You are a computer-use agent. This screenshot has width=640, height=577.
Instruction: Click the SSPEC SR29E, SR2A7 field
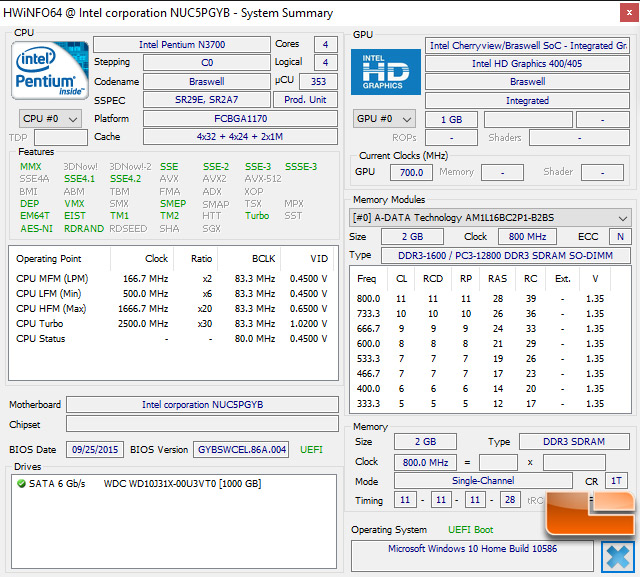(207, 100)
